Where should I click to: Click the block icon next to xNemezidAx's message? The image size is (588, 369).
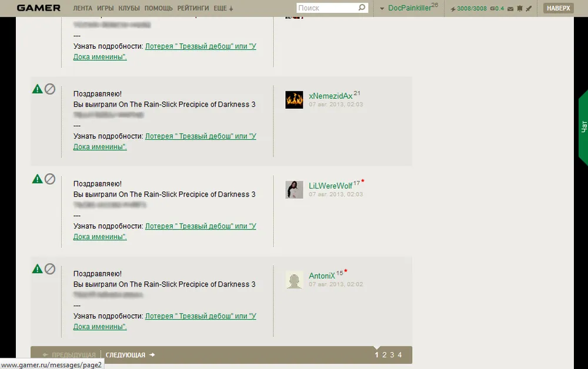point(50,89)
